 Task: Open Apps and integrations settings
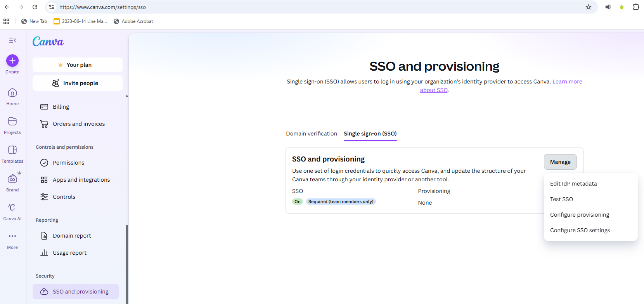click(x=76, y=180)
